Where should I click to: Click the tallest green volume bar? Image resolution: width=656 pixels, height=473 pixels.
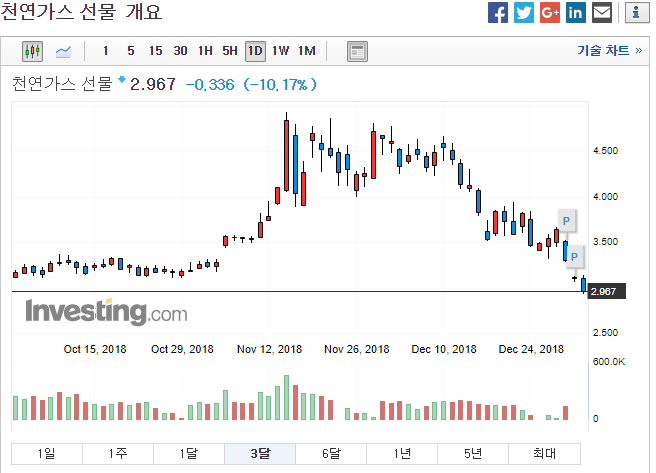pyautogui.click(x=287, y=398)
